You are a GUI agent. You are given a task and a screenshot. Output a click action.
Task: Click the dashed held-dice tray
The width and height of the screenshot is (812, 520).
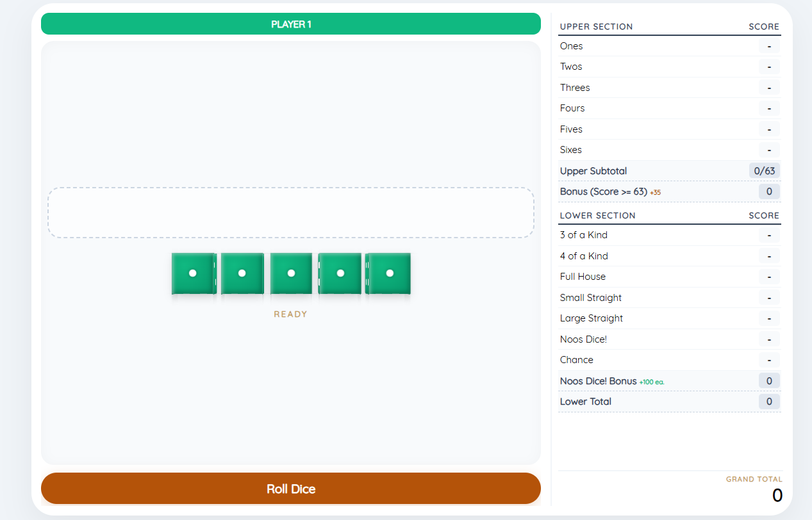[x=291, y=213]
